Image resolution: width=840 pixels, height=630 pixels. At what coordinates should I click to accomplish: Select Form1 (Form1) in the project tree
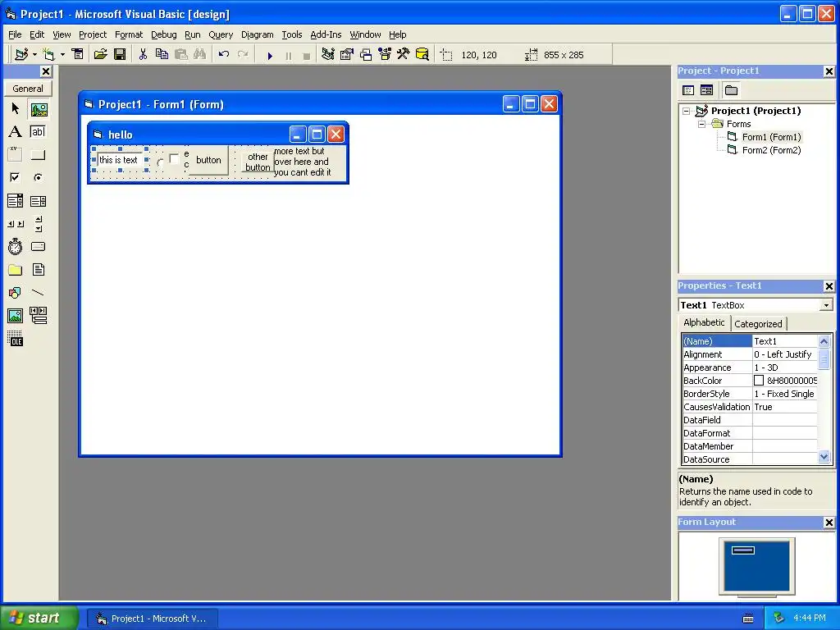771,137
